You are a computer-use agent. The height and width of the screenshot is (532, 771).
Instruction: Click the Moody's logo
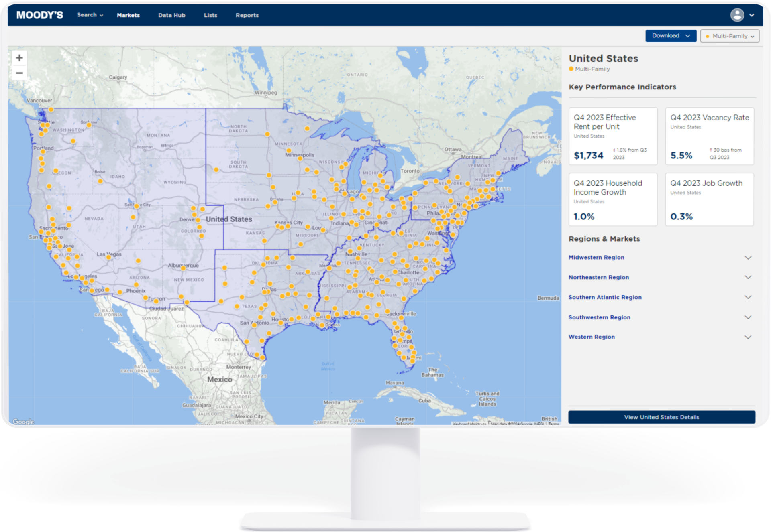coord(39,14)
